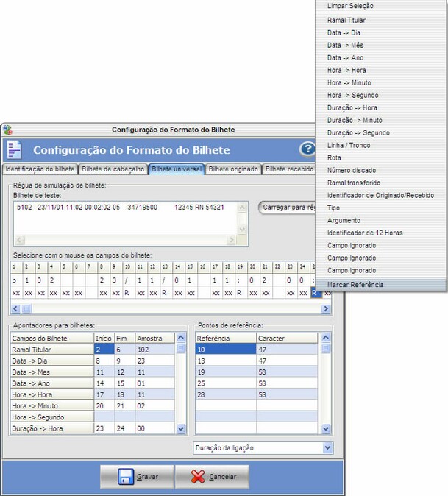Select the Ramal Titular row header

[x=52, y=350]
